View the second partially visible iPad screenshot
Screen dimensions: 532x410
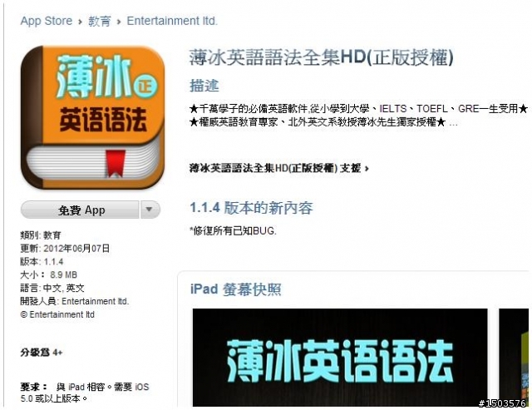click(514, 357)
